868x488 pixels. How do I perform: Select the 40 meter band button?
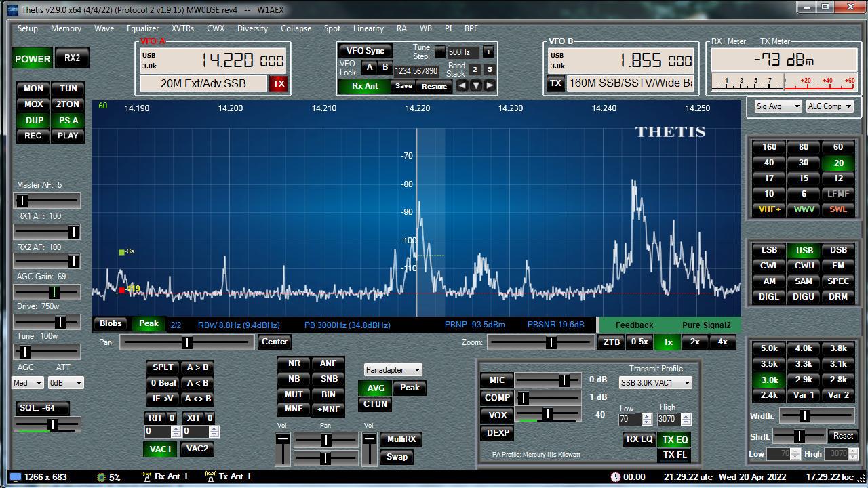coord(769,163)
